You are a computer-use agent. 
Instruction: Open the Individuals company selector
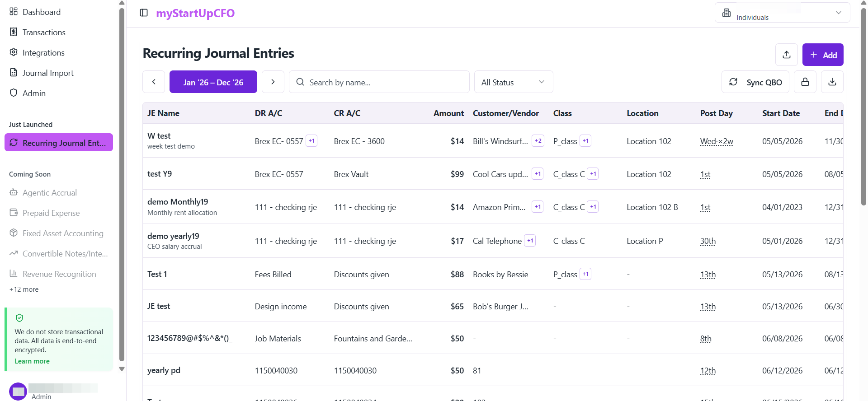tap(783, 13)
